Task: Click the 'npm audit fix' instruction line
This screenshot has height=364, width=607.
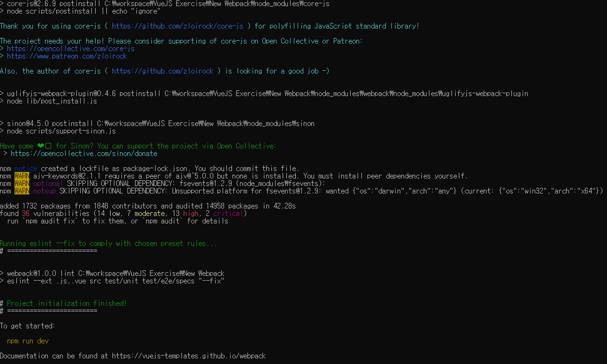Action: pos(118,221)
